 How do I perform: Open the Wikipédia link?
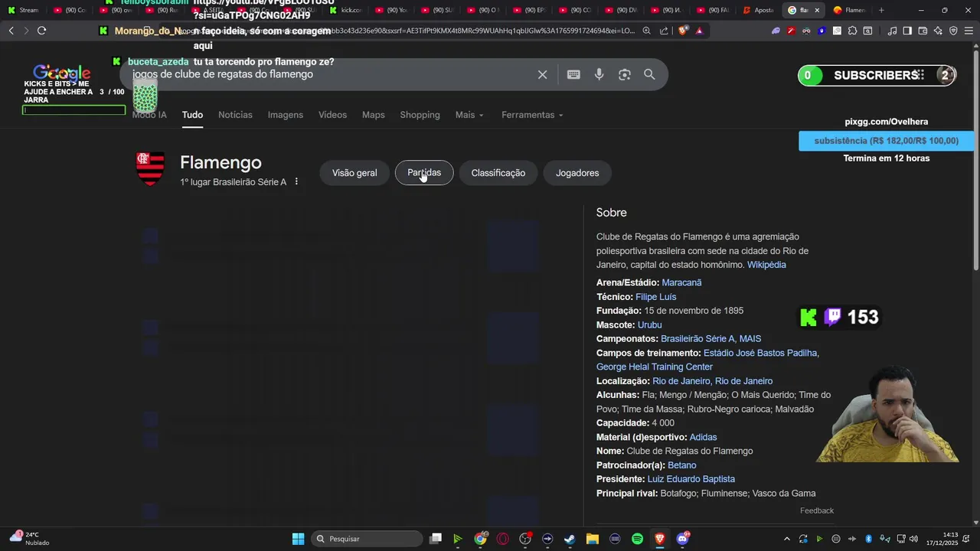coord(766,265)
